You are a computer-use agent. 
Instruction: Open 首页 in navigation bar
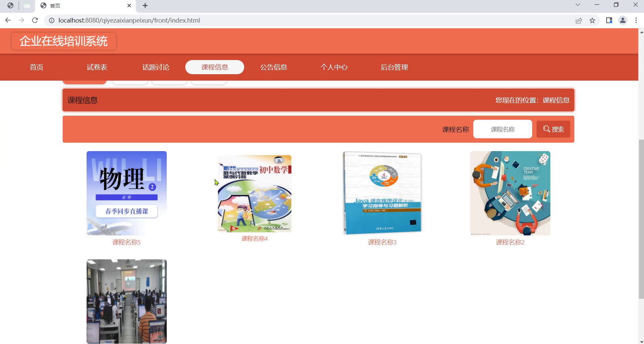[36, 67]
